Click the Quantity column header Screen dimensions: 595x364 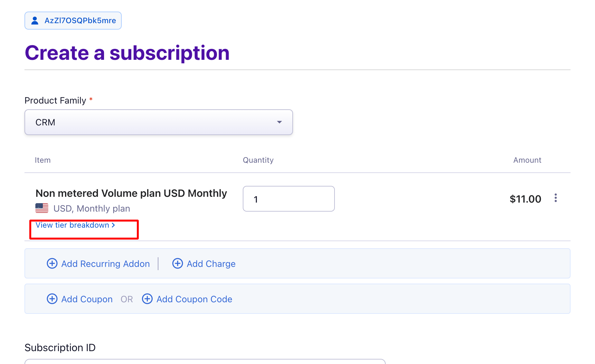point(258,160)
